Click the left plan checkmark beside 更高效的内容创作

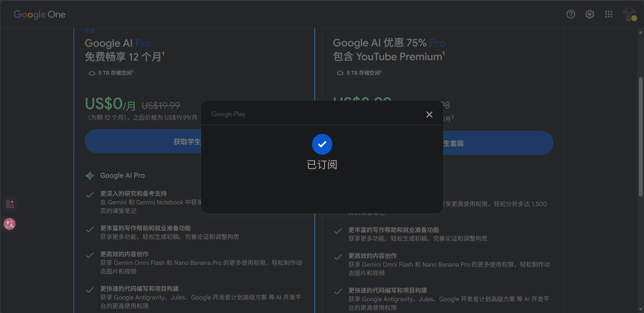click(x=90, y=255)
